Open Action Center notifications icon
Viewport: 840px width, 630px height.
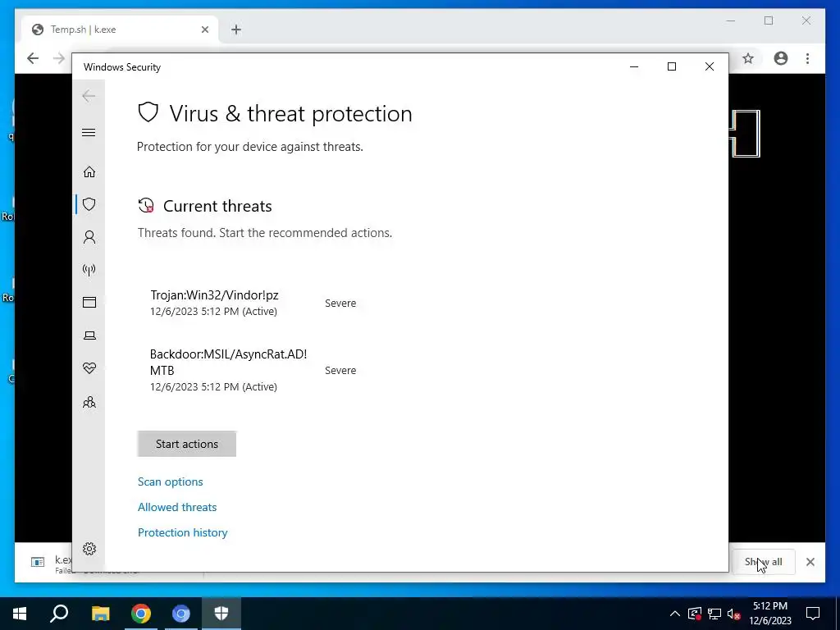pyautogui.click(x=813, y=614)
